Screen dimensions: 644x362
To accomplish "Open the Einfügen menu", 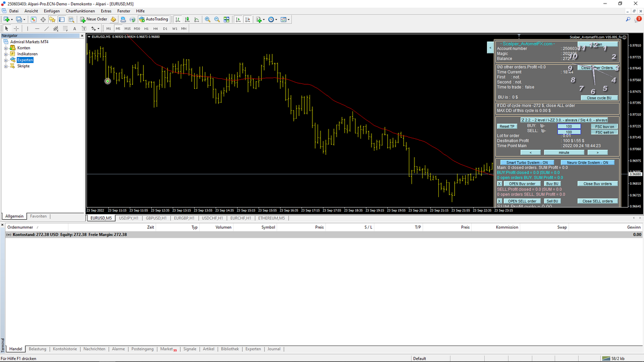I will (51, 11).
